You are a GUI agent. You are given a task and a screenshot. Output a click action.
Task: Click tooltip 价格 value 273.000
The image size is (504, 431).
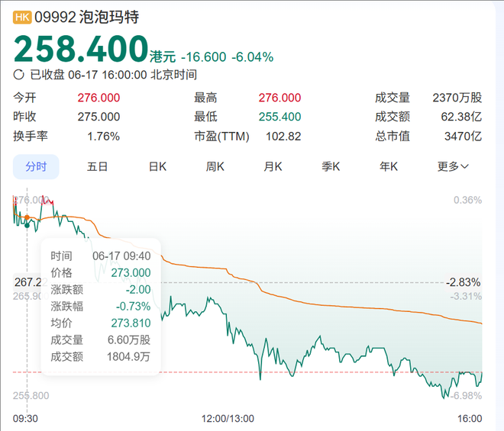[131, 272]
